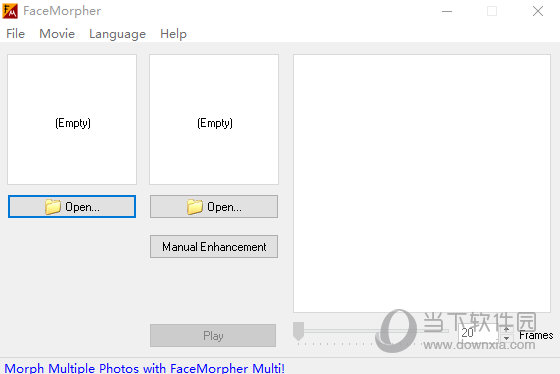Close the FaceMorpher window
The width and height of the screenshot is (560, 374).
[x=538, y=11]
